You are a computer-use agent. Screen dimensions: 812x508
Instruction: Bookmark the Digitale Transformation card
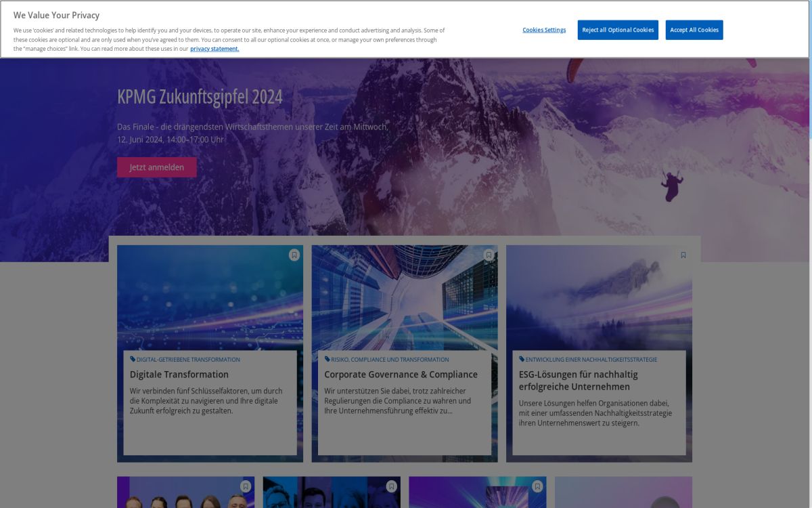pos(294,255)
